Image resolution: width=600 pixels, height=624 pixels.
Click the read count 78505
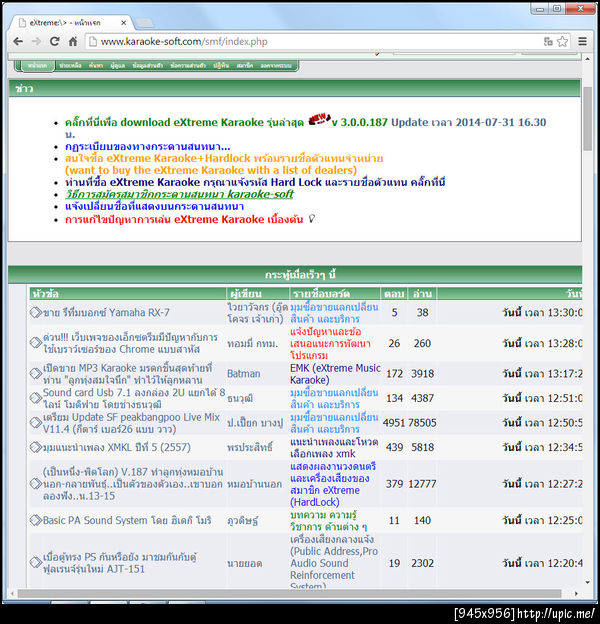(422, 423)
